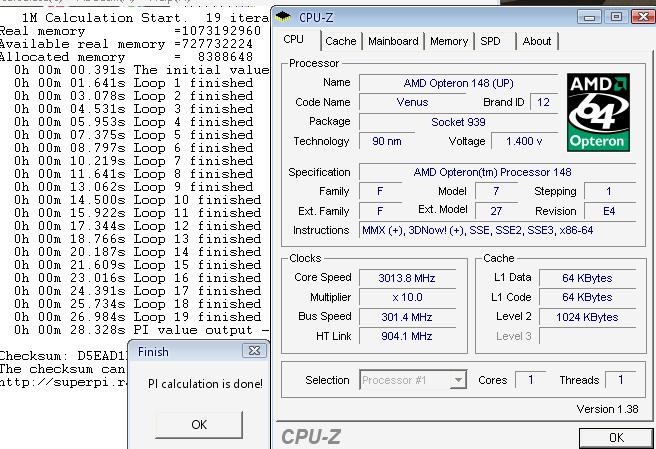Click the Version 1.38 label
This screenshot has width=656, height=449.
(x=607, y=409)
